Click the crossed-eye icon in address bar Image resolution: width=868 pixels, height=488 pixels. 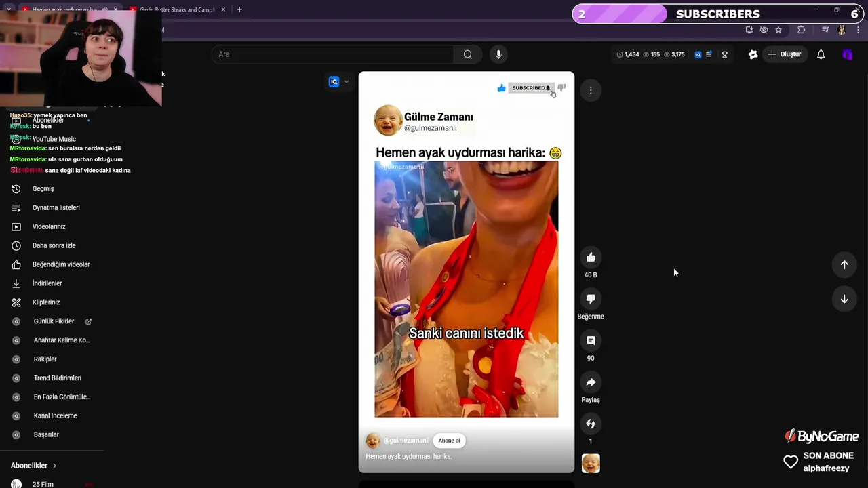764,30
